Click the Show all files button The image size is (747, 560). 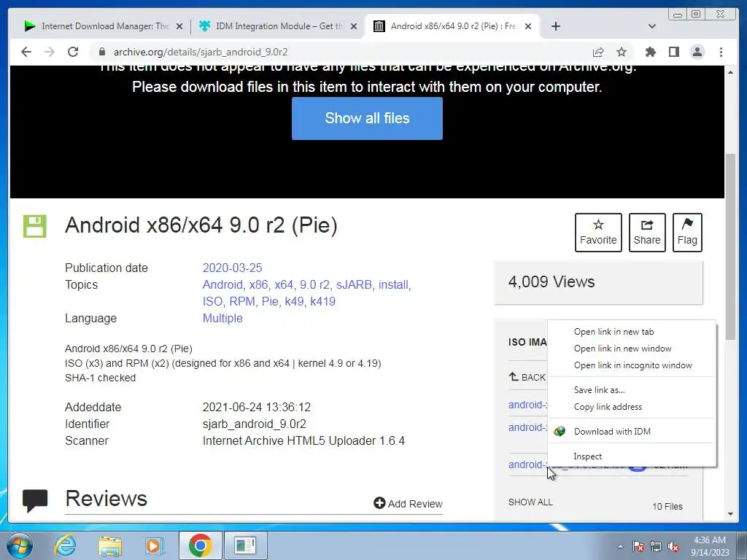[367, 118]
